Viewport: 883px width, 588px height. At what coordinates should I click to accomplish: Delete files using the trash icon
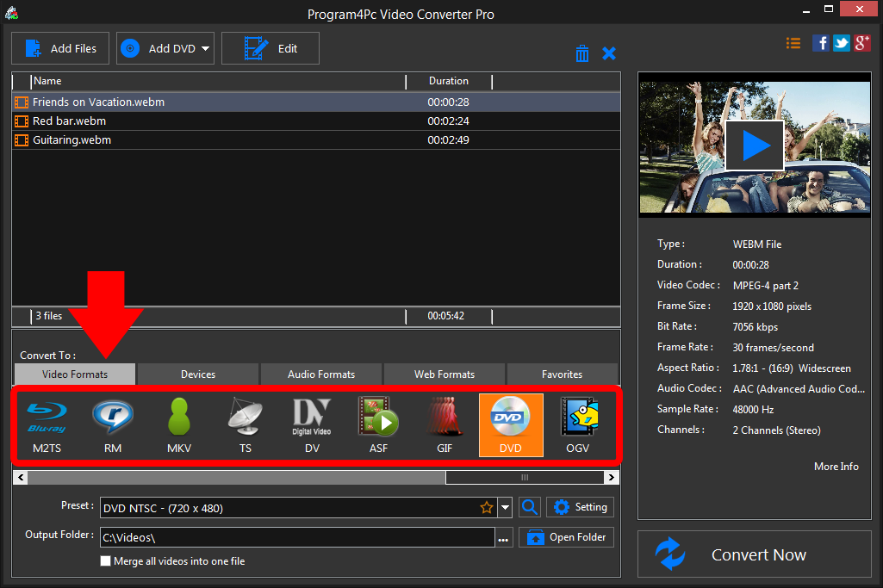click(582, 53)
